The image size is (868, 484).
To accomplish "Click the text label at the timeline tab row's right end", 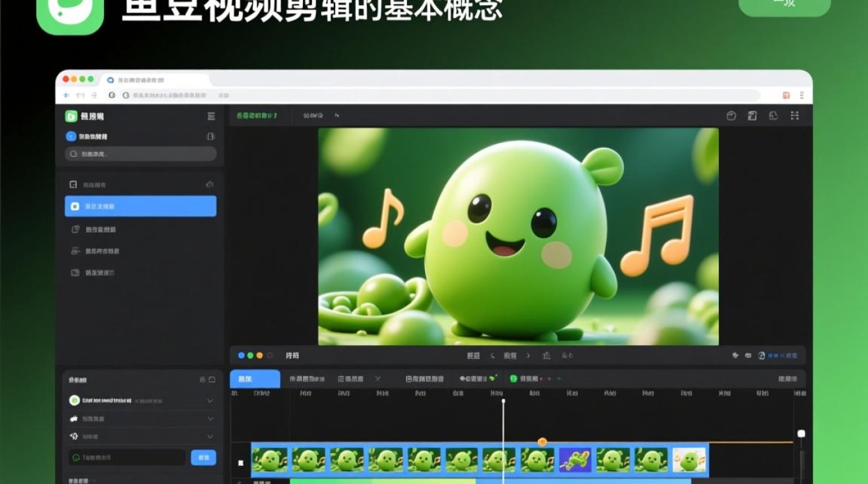I will click(787, 379).
